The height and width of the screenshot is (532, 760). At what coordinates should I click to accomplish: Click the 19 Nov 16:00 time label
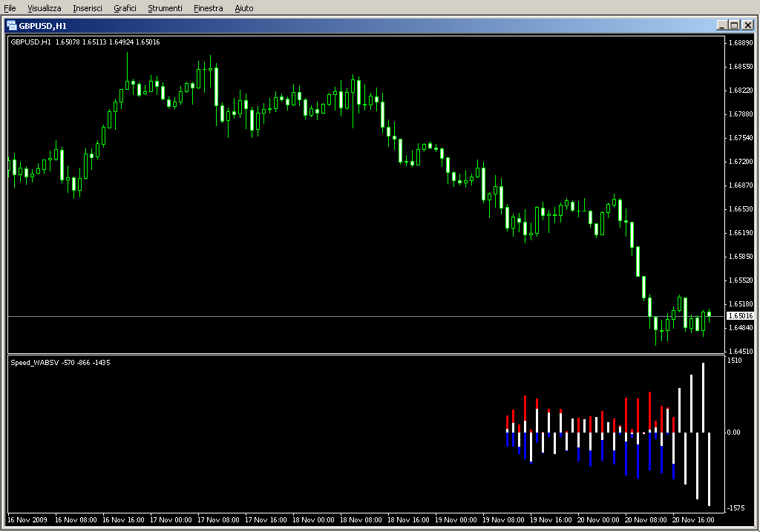pyautogui.click(x=551, y=520)
